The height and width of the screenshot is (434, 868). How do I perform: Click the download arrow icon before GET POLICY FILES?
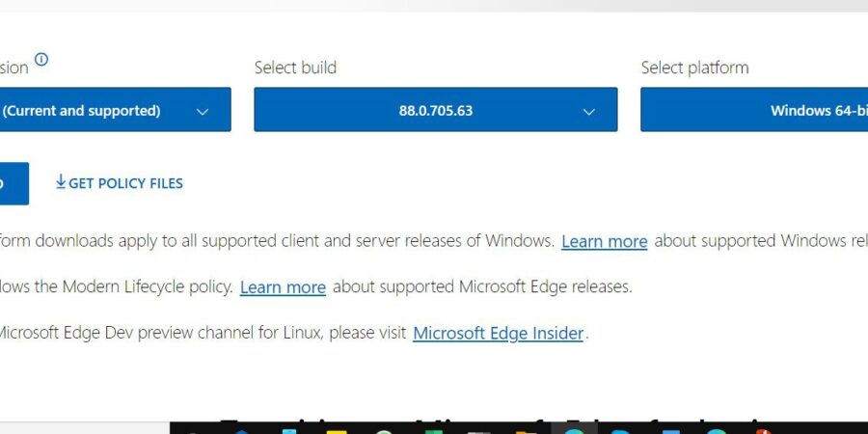pyautogui.click(x=61, y=181)
